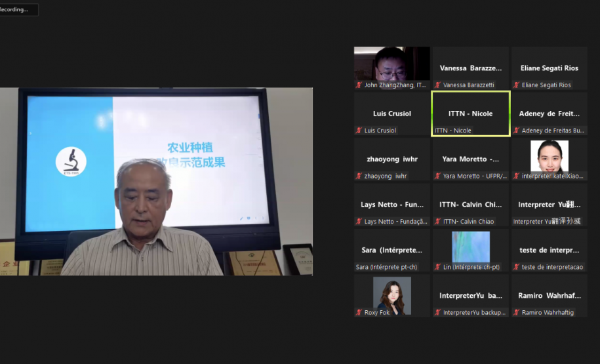Select the teste de interpretacao participant tile
600x364 pixels.
[x=549, y=251]
